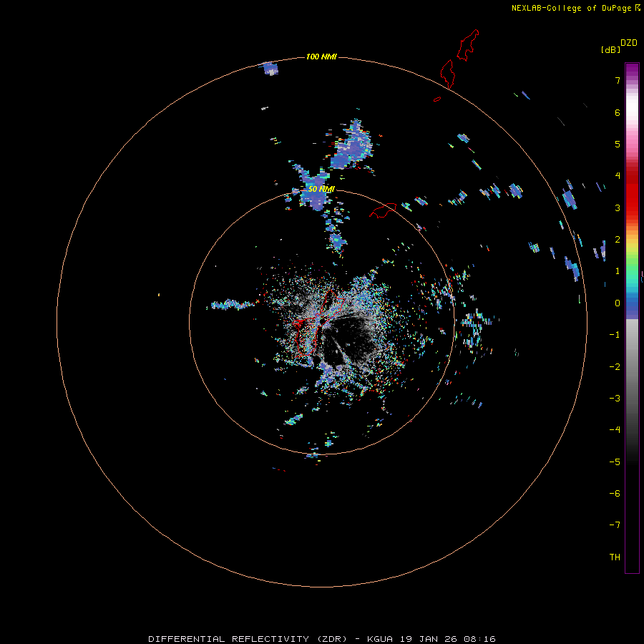Click the large red island outline at top
Screen dimensions: 644x644
pyautogui.click(x=468, y=45)
